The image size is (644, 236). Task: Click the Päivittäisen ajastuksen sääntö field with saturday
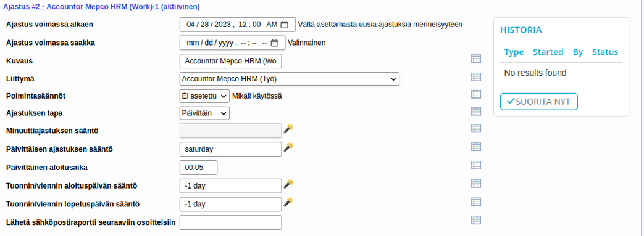[x=231, y=149]
